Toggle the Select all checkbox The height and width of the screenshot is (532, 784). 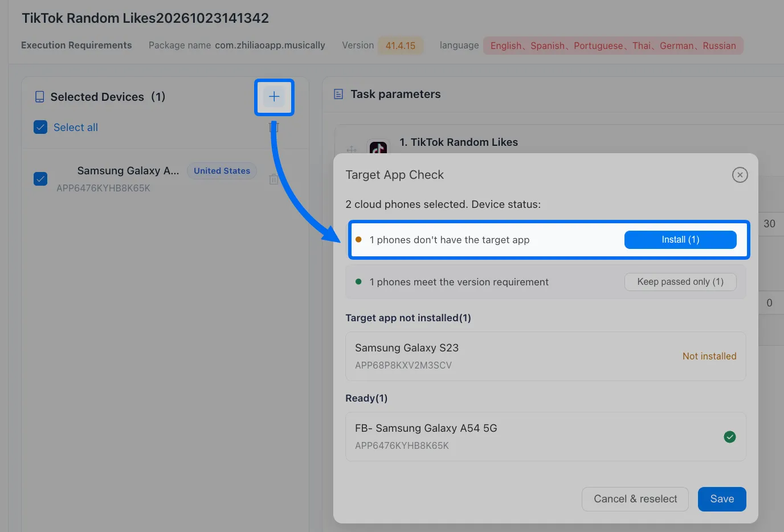(40, 127)
